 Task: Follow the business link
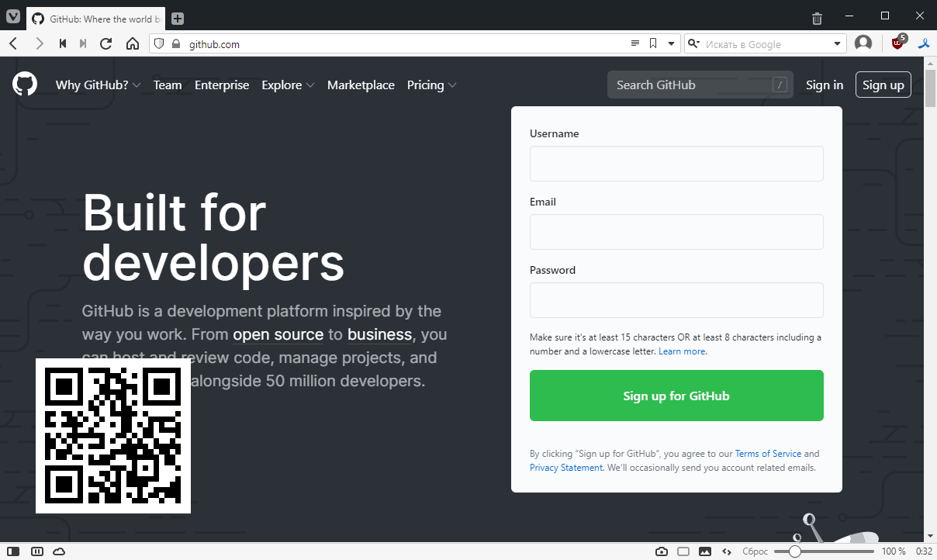[x=379, y=335]
